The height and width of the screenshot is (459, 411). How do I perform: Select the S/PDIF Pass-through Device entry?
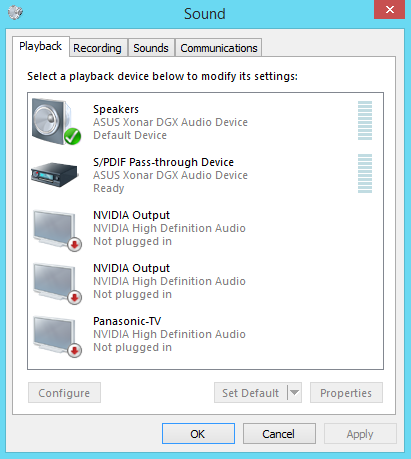205,175
